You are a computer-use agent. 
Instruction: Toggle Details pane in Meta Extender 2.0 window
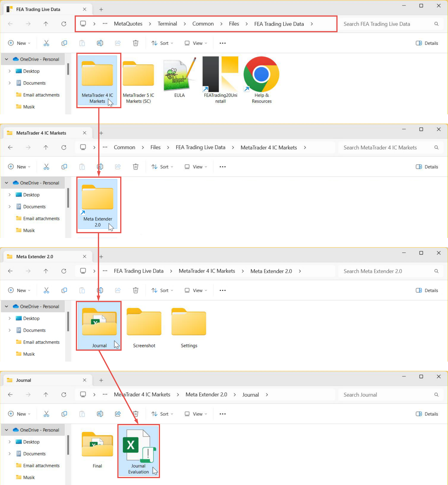(x=427, y=290)
